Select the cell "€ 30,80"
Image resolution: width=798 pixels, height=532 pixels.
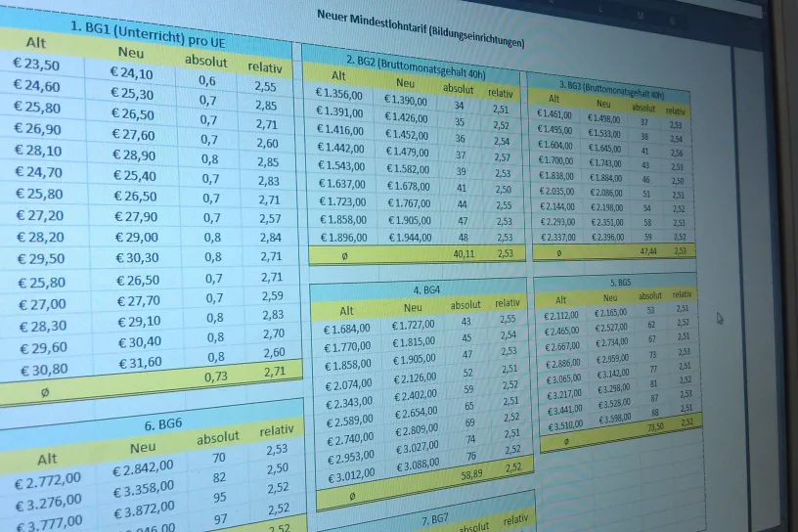coord(44,370)
